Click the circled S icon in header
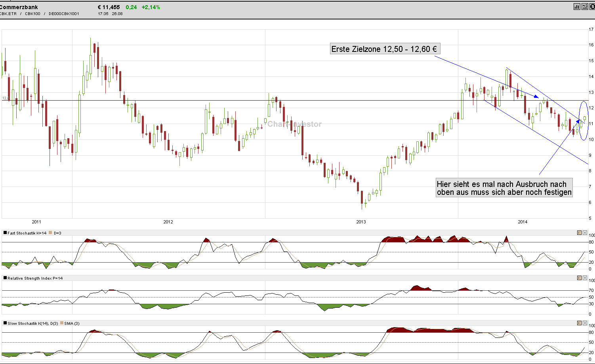Viewport: 595px width, 364px height. (x=592, y=7)
